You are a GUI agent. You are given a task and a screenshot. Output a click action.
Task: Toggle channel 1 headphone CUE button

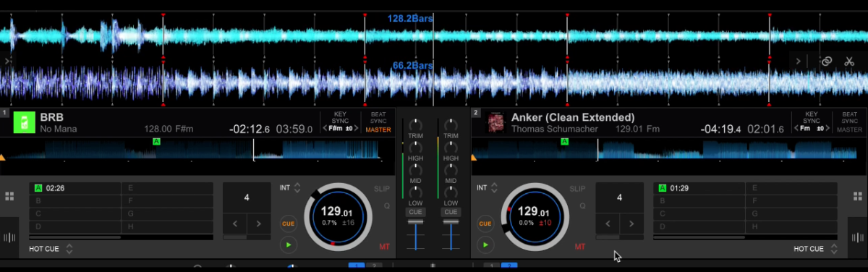point(416,212)
